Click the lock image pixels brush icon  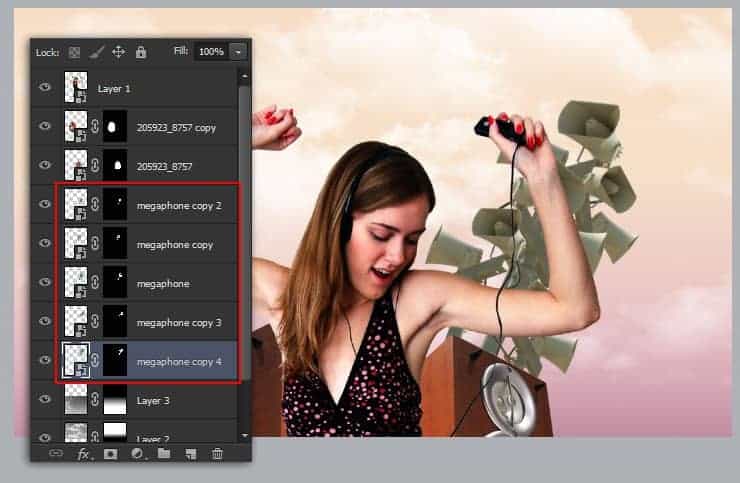pyautogui.click(x=97, y=52)
